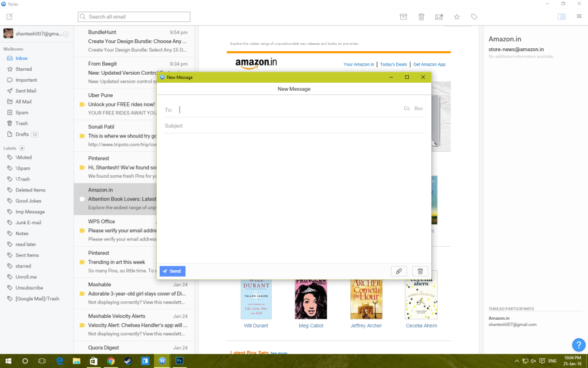This screenshot has height=368, width=588.
Task: Open the Task View taskbar icon
Action: pos(42,361)
